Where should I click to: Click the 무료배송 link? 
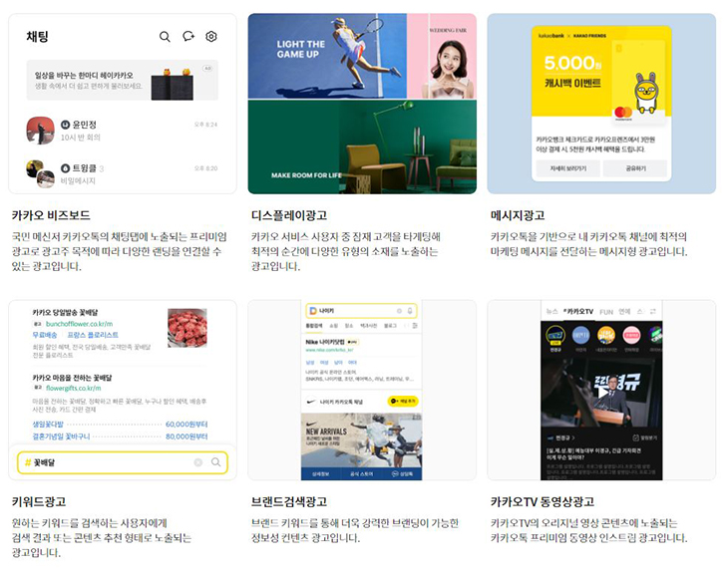tap(45, 335)
